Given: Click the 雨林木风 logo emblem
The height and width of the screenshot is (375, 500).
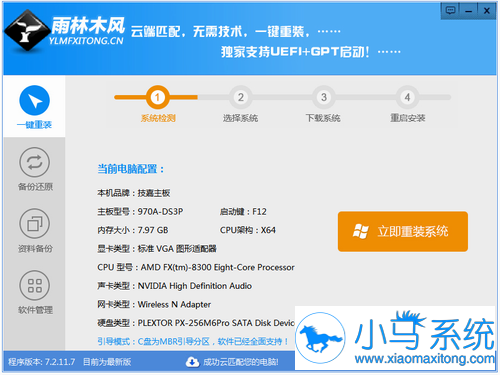Looking at the screenshot, I should tap(26, 30).
